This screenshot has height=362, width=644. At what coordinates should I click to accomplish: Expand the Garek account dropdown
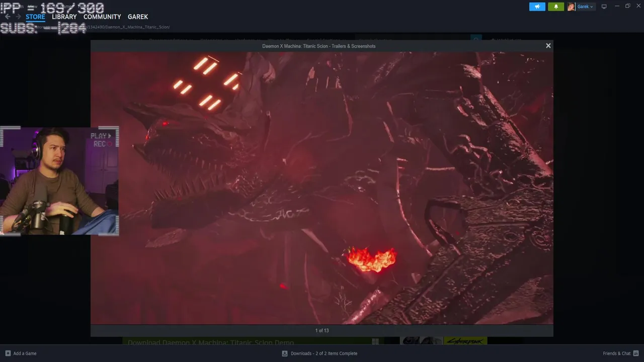[x=585, y=7]
